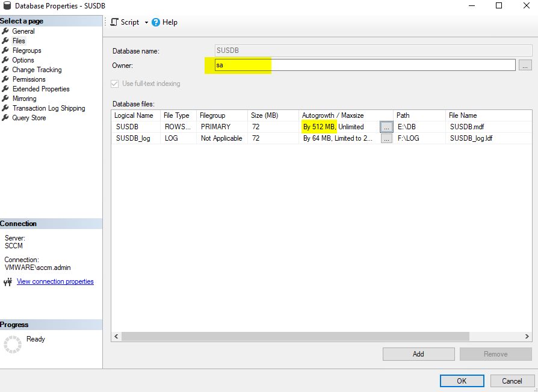The image size is (538, 392).
Task: Click the horizontal scrollbar of the files grid
Action: 295,337
